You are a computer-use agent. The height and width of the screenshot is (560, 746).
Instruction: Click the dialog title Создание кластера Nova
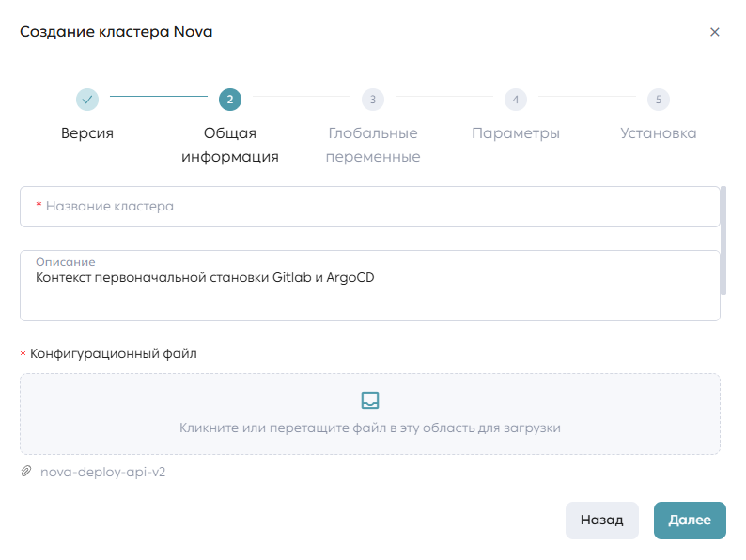(x=117, y=32)
